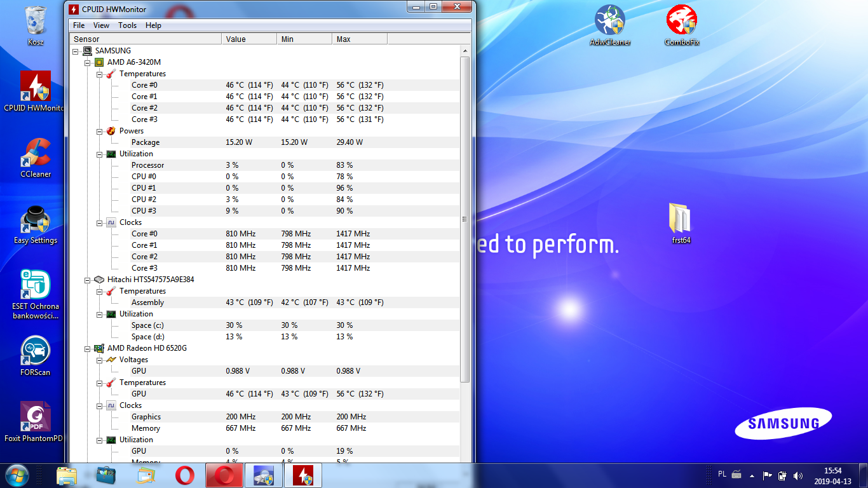Collapse Utilization under AMD A6-3420M

[x=100, y=154]
